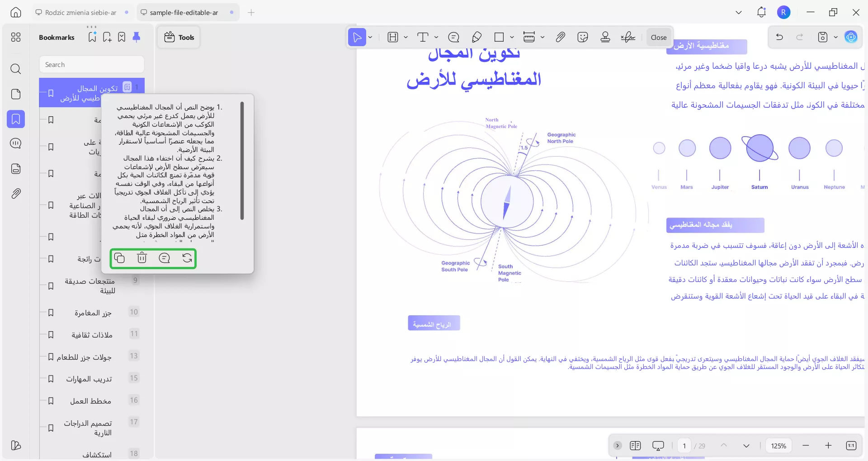Click the Close button in the toolbar
The width and height of the screenshot is (868, 461).
[x=658, y=37]
